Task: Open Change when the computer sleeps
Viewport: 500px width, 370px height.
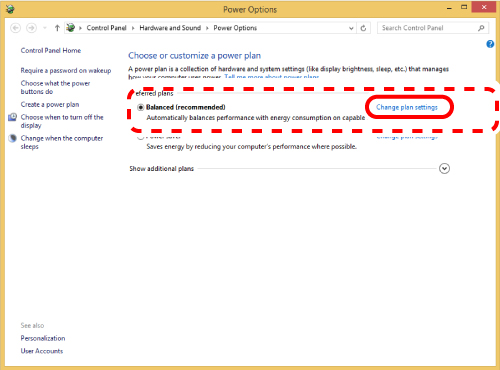Action: point(62,142)
